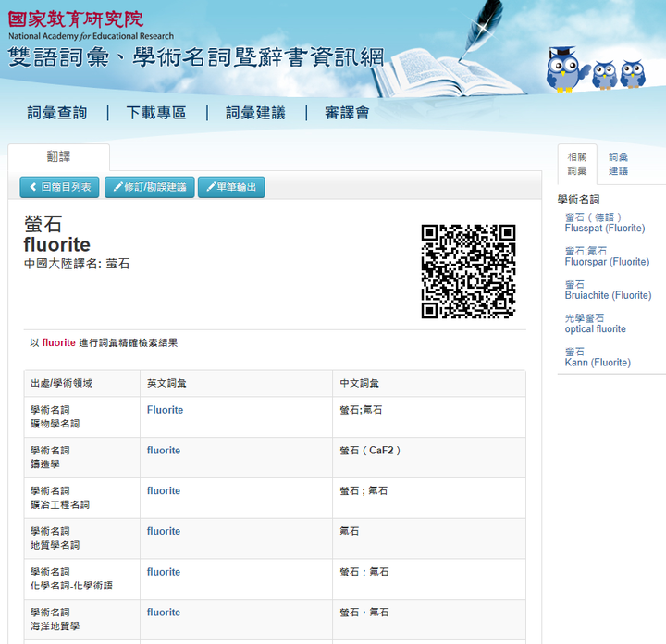Screen dimensions: 666x644
Task: Click the red fluorite search keyword
Action: [58, 342]
